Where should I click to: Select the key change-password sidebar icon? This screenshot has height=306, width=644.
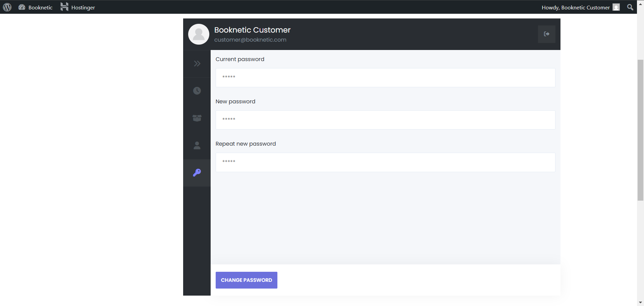click(x=197, y=172)
